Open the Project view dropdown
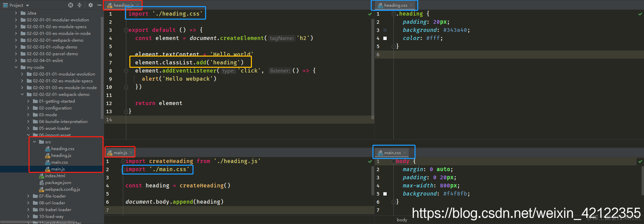 (27, 5)
